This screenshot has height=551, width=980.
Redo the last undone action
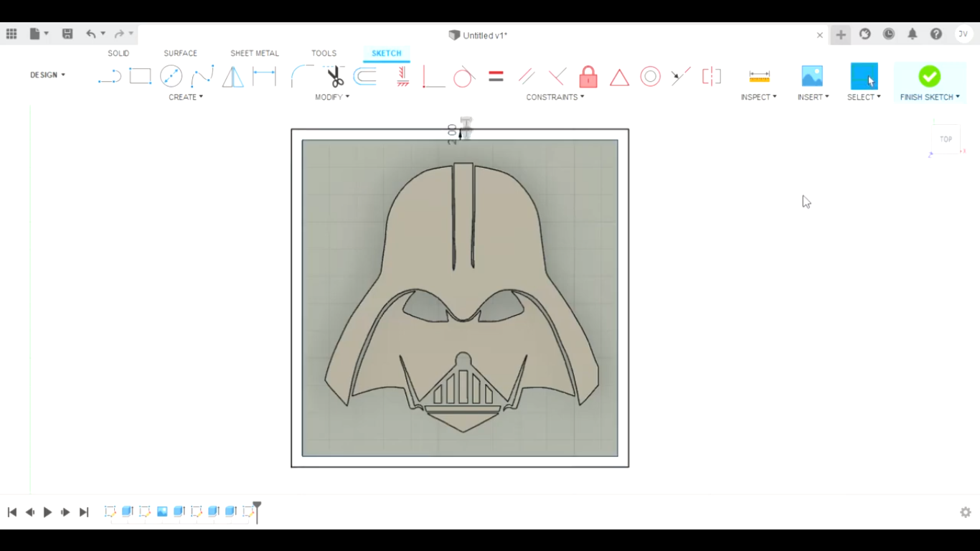click(119, 34)
